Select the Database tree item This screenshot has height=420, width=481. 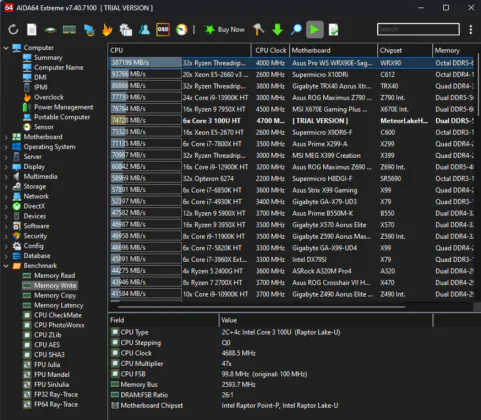pos(37,256)
